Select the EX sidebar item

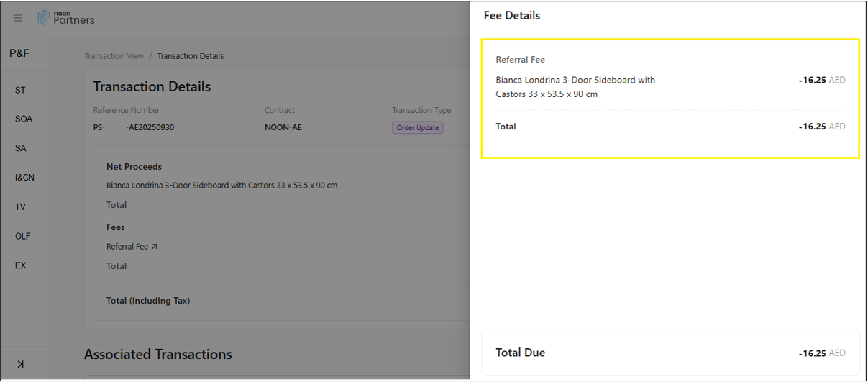point(20,265)
